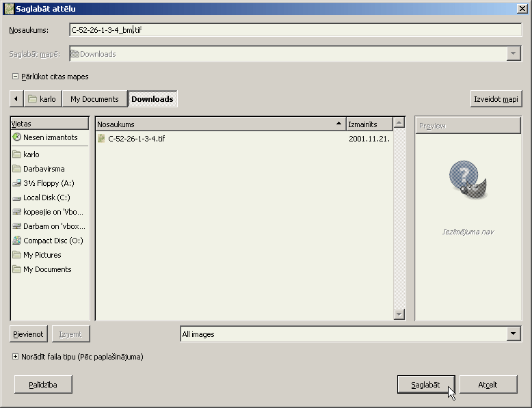Collapse Pārlūkot citas mapes section

[x=15, y=77]
